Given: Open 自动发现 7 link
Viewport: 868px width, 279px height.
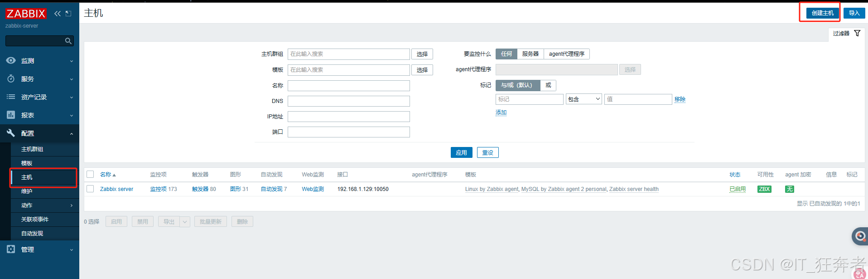Looking at the screenshot, I should pyautogui.click(x=272, y=189).
